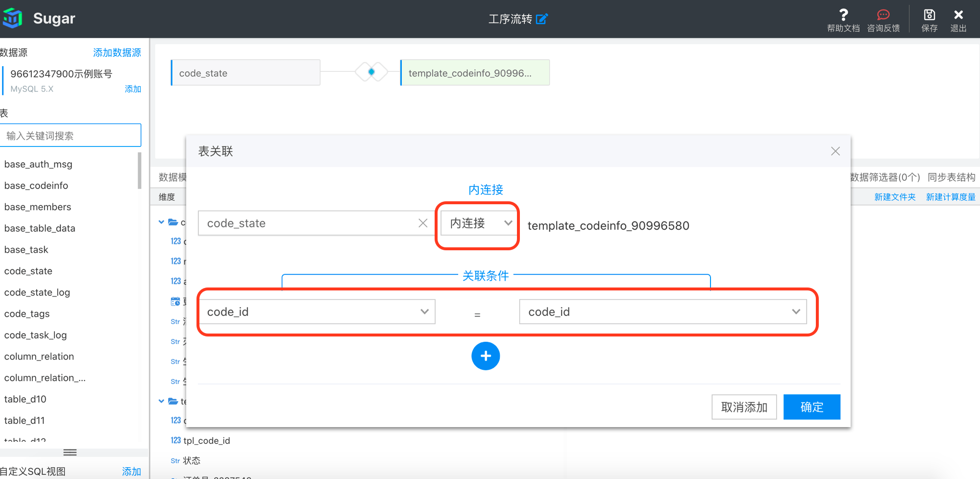
Task: Open help via the 帮助文档 question mark icon
Action: click(843, 15)
